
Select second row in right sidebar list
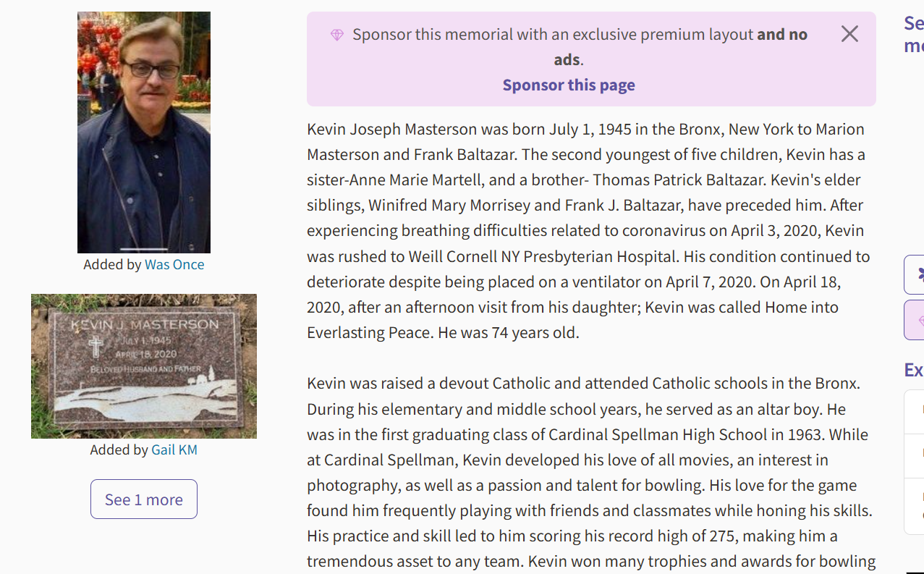[x=915, y=455]
